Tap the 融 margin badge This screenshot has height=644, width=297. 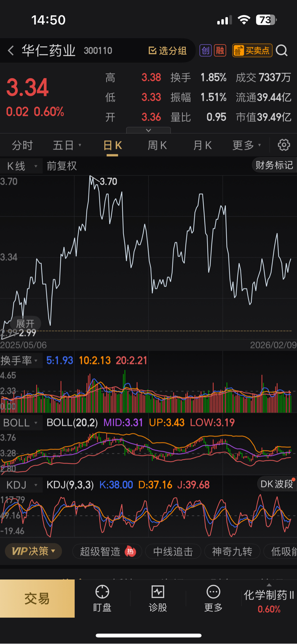(220, 50)
